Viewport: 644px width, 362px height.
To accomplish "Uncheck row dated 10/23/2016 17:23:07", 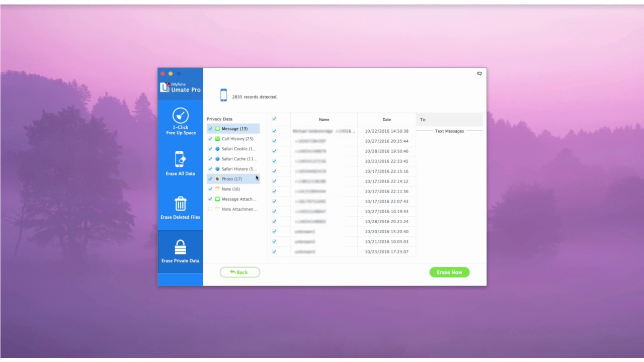I will click(274, 252).
